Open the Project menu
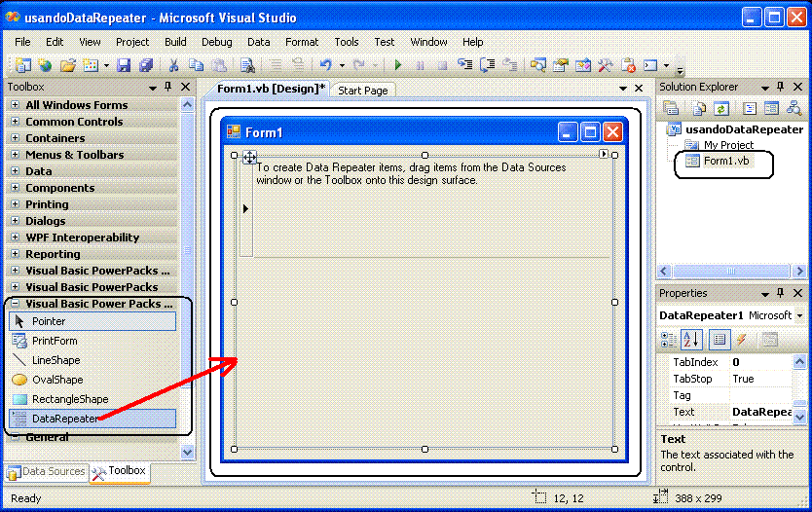Viewport: 812px width, 512px height. (x=132, y=42)
